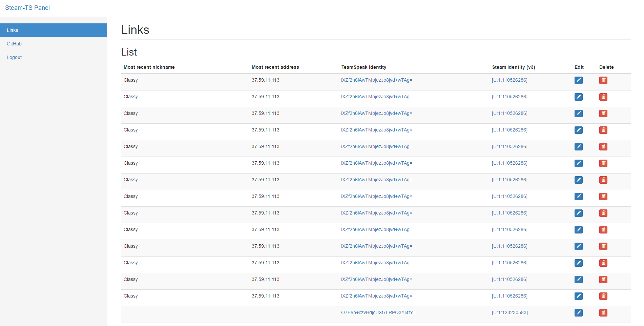Image resolution: width=644 pixels, height=326 pixels.
Task: Click the Most recent nickname column header
Action: coord(149,67)
